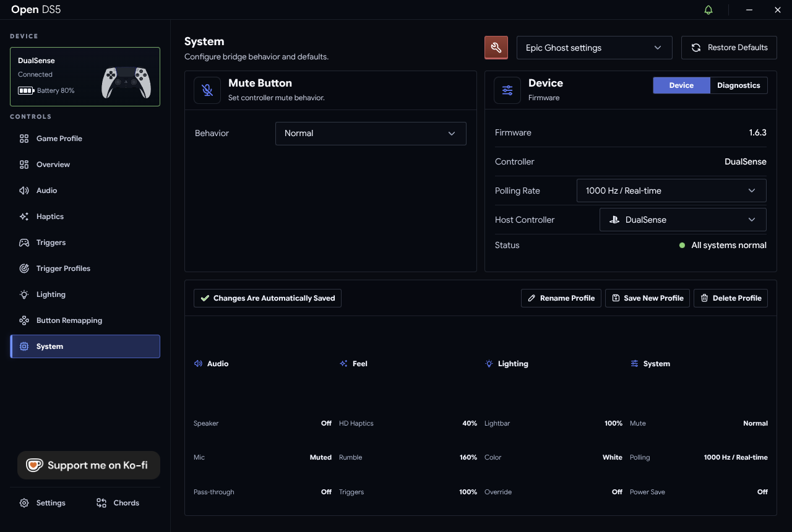This screenshot has height=532, width=792.
Task: Click the Summary Polling 1000 Hz / Real-time value
Action: pyautogui.click(x=736, y=457)
